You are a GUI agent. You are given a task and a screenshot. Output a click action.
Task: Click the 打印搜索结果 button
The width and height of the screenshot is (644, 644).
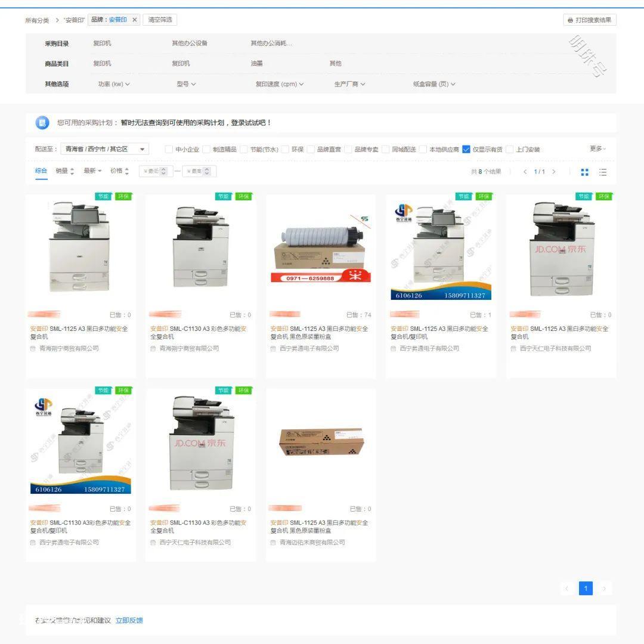(x=589, y=20)
